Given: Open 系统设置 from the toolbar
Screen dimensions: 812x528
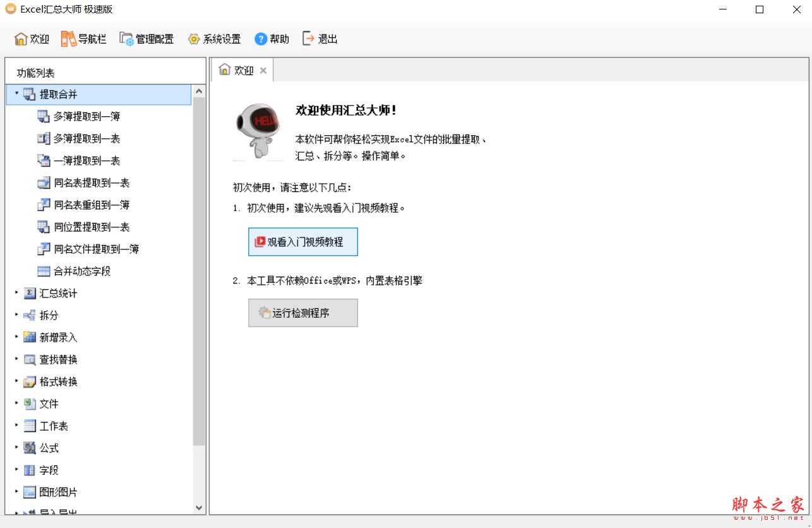Looking at the screenshot, I should click(x=214, y=39).
